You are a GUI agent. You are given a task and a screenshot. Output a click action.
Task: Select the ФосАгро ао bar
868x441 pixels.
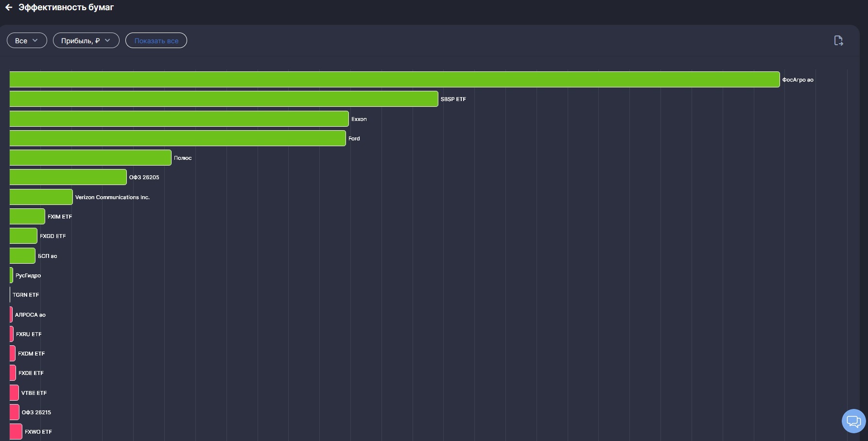point(395,80)
